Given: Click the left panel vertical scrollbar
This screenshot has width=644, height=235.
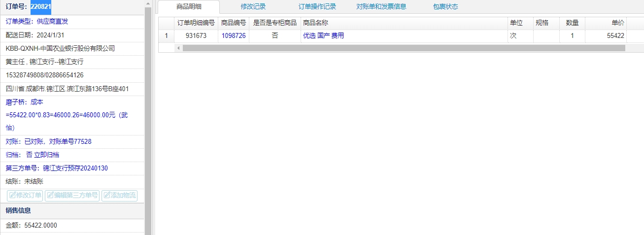Looking at the screenshot, I should 148,121.
